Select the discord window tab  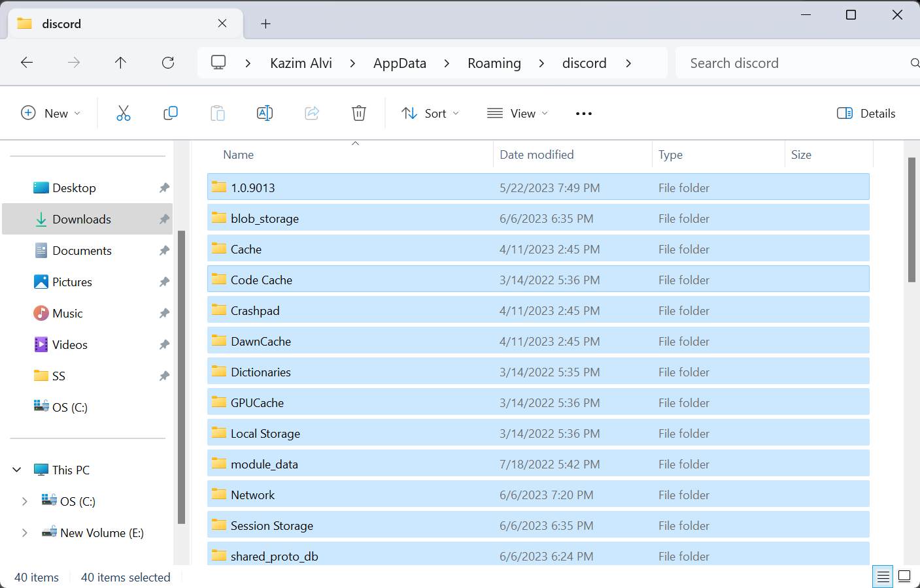(x=126, y=24)
